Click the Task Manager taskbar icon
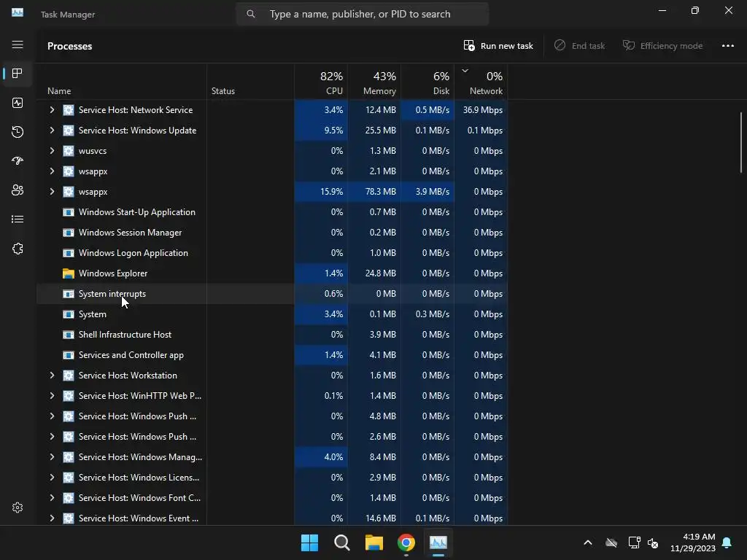Screen dimensions: 747x560 point(438,542)
